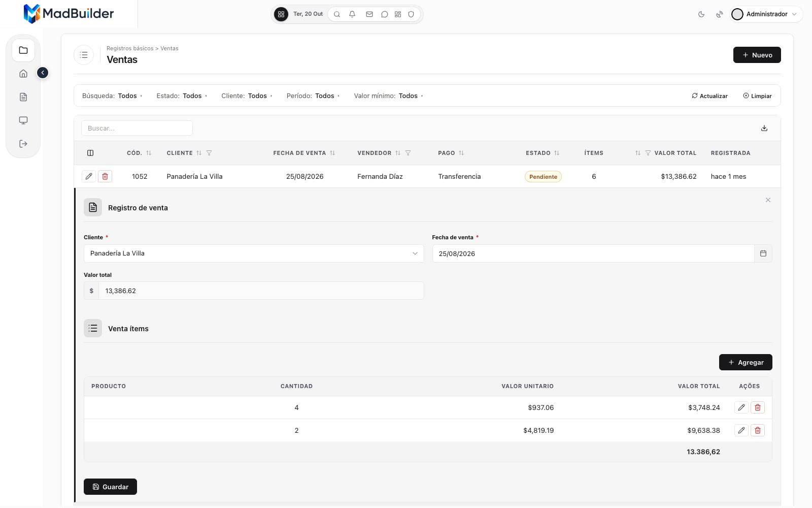Open notifications bell in top toolbar
The height and width of the screenshot is (508, 812).
click(352, 14)
